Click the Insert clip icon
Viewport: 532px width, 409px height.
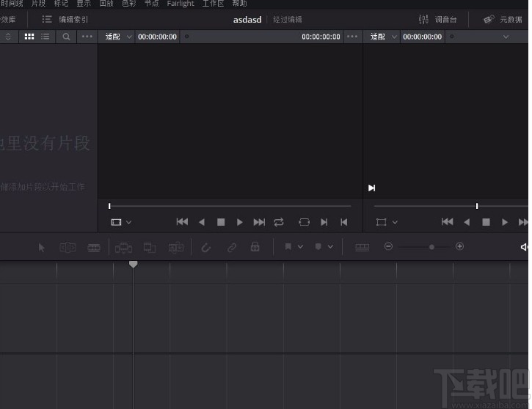point(123,248)
